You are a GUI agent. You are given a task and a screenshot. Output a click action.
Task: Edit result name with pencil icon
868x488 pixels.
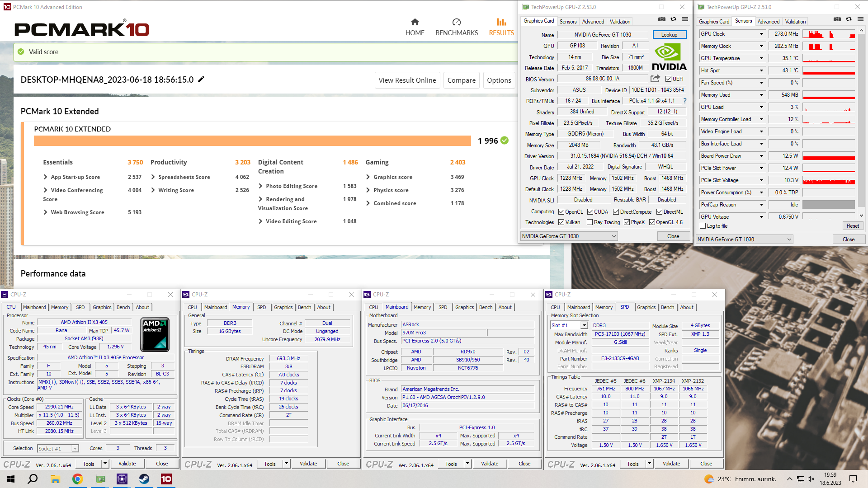pyautogui.click(x=201, y=79)
